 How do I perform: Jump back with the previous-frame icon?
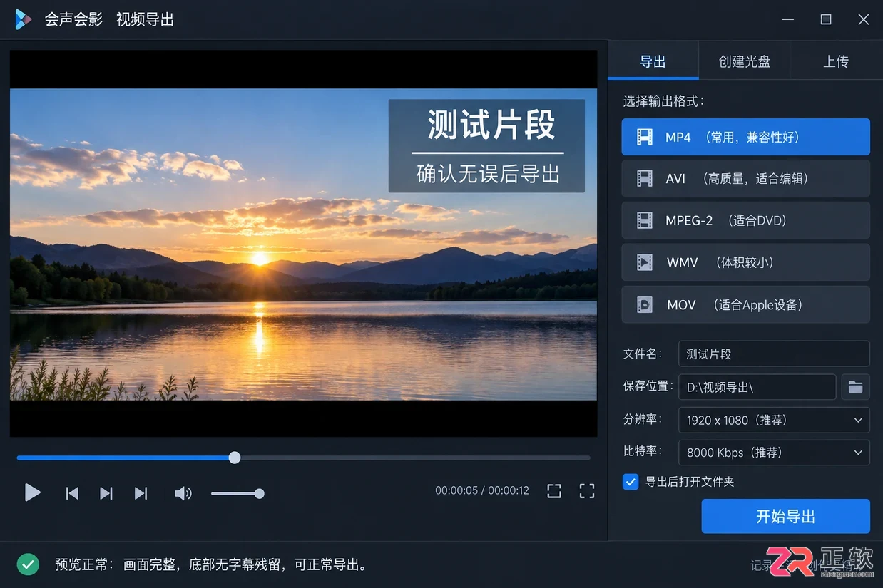pyautogui.click(x=72, y=492)
